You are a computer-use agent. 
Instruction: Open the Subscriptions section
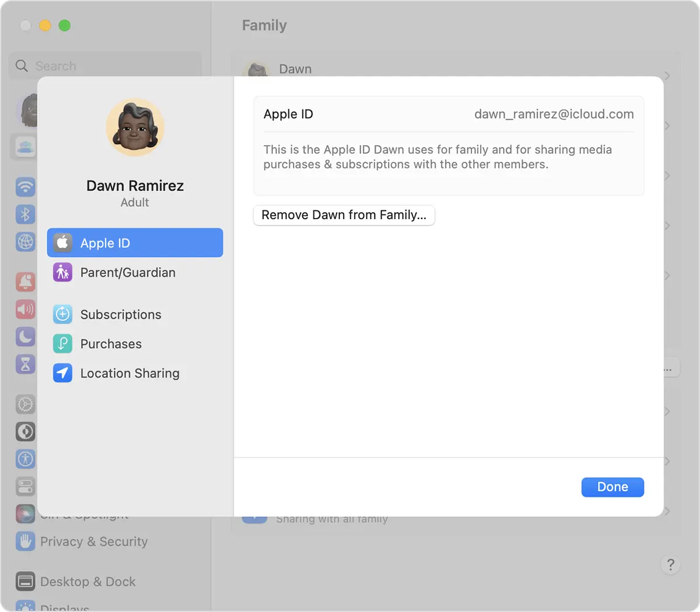[x=135, y=314]
